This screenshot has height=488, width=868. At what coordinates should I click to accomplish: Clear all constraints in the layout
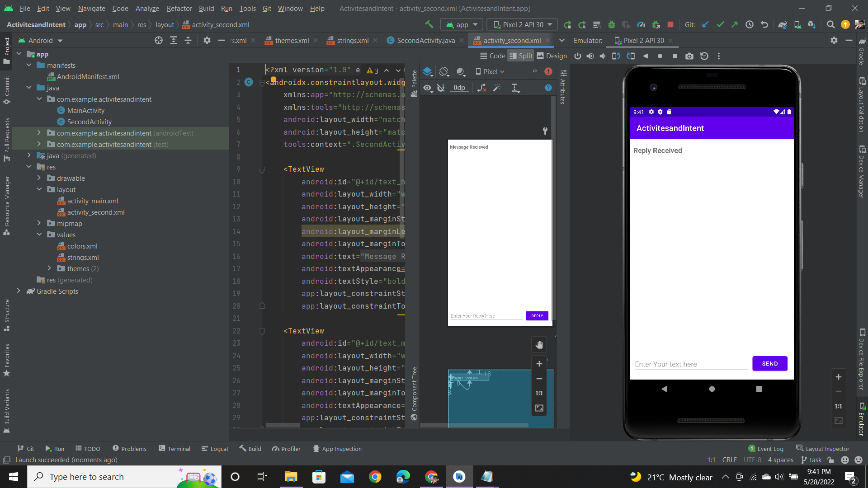(x=481, y=88)
